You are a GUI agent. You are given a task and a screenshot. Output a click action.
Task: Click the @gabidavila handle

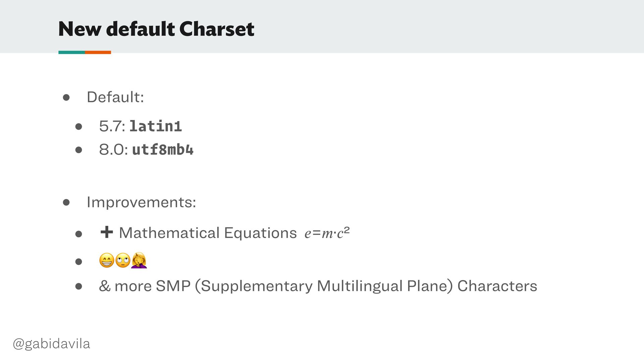[x=51, y=344]
